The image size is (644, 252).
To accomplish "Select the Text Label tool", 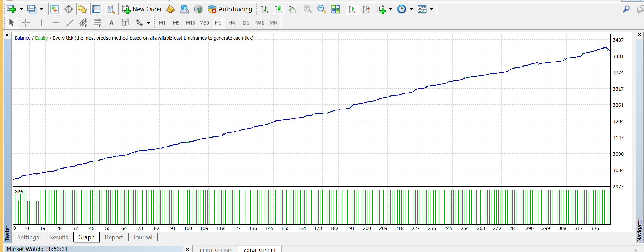I will click(125, 23).
